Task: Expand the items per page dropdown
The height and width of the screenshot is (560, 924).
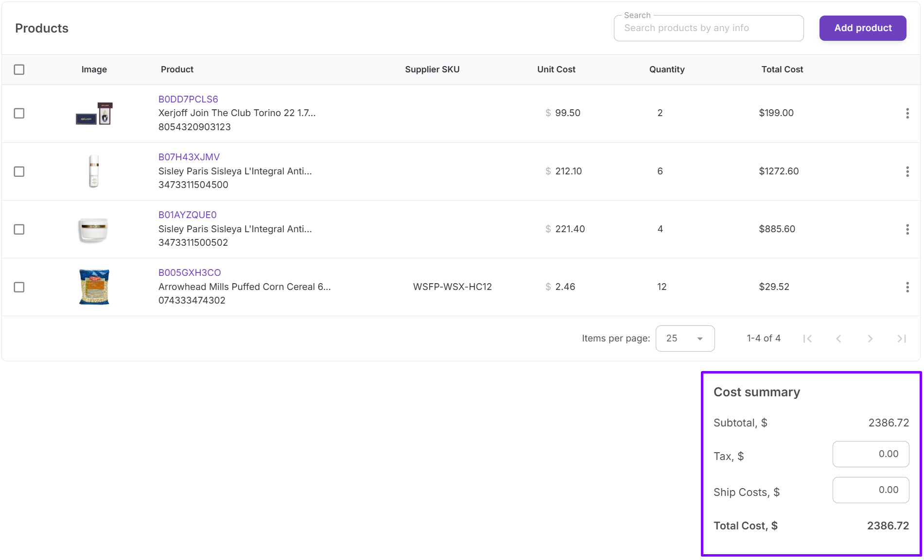Action: [x=685, y=339]
